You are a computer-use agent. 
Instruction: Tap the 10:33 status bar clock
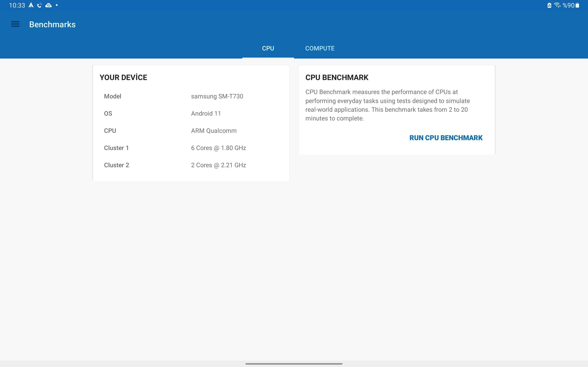tap(17, 5)
